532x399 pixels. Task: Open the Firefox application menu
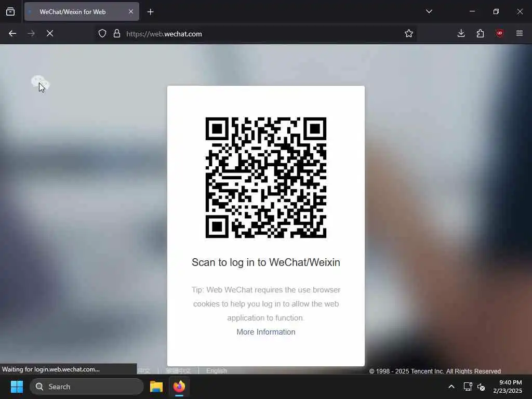coord(519,33)
